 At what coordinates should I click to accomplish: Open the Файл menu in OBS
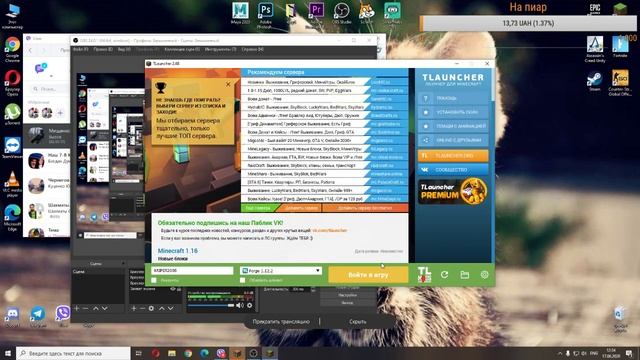point(80,49)
